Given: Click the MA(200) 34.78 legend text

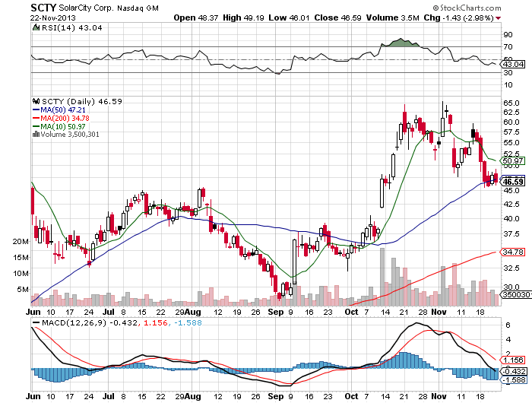Looking at the screenshot, I should point(65,118).
